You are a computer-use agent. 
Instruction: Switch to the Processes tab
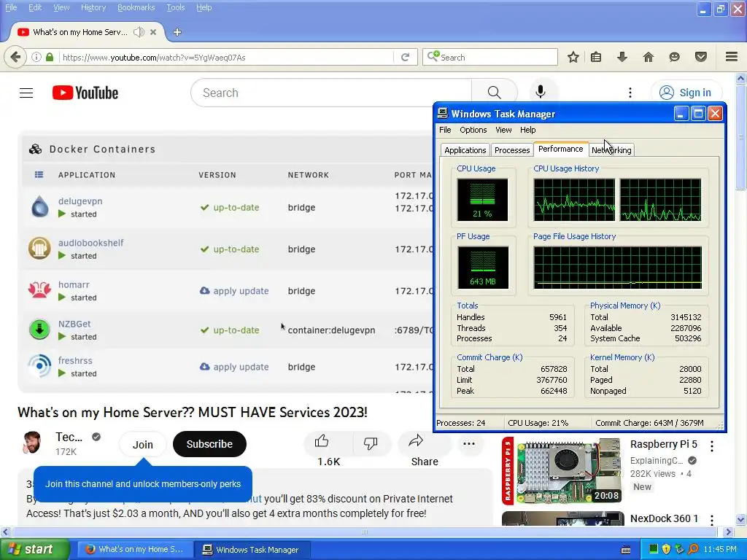tap(511, 150)
